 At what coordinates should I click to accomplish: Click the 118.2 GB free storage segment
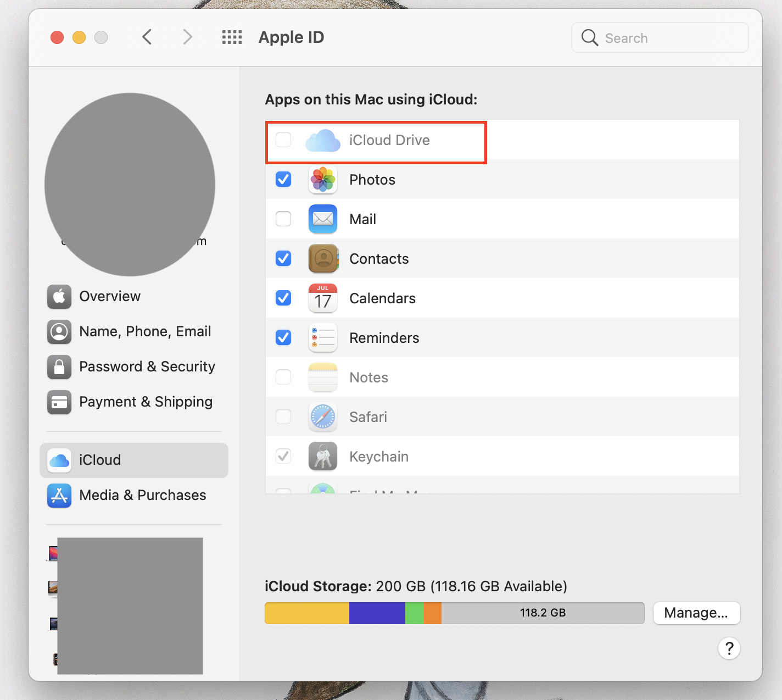(x=543, y=613)
